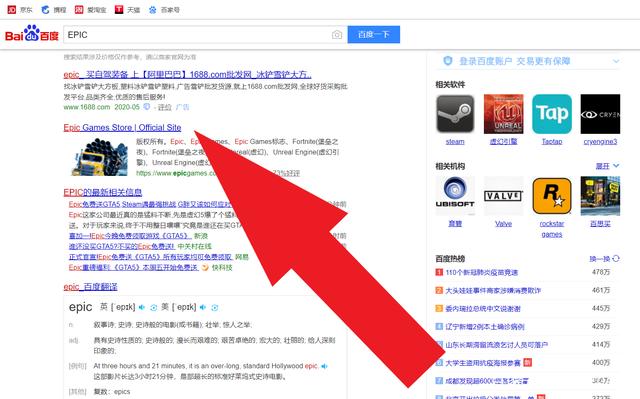This screenshot has width=640, height=399.
Task: Click 478万 count in hot list
Action: pyautogui.click(x=601, y=272)
